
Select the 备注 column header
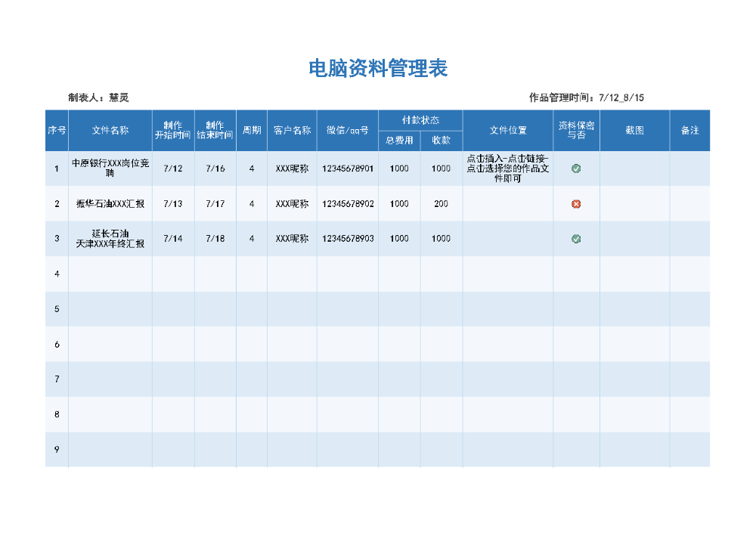point(689,130)
